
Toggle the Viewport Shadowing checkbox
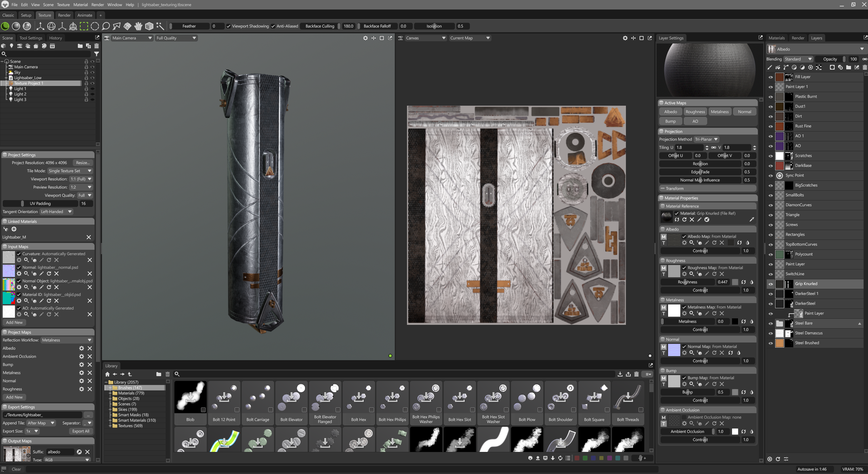coord(228,26)
